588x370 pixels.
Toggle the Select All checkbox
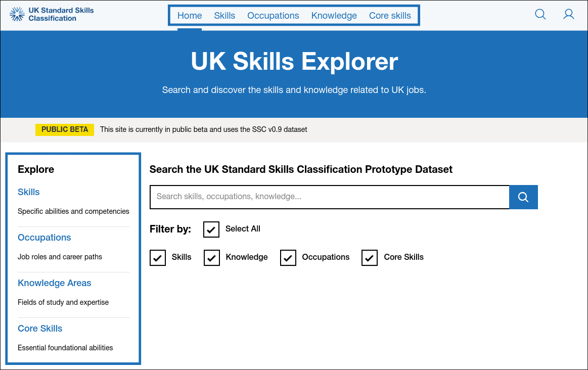pos(211,229)
